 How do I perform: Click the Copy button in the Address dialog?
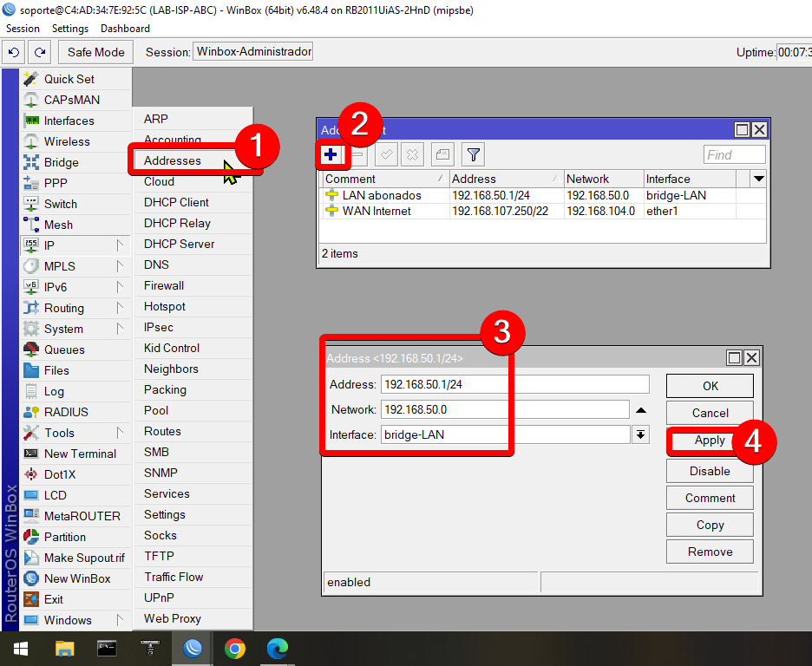coord(710,525)
